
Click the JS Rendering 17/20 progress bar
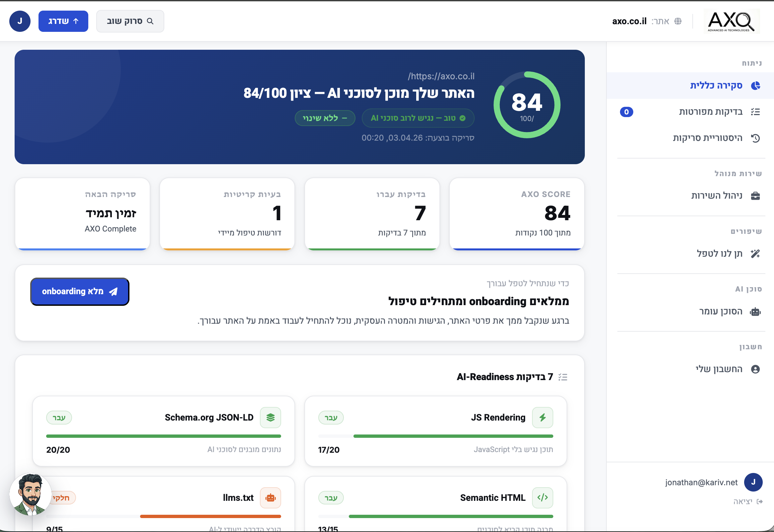(435, 436)
